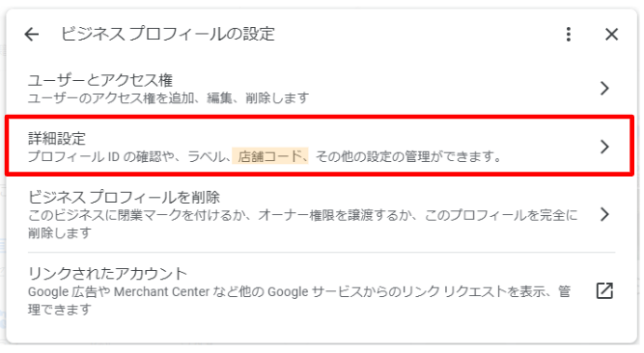Click the Merchant Center text in description
This screenshot has height=353, width=644.
pyautogui.click(x=161, y=292)
